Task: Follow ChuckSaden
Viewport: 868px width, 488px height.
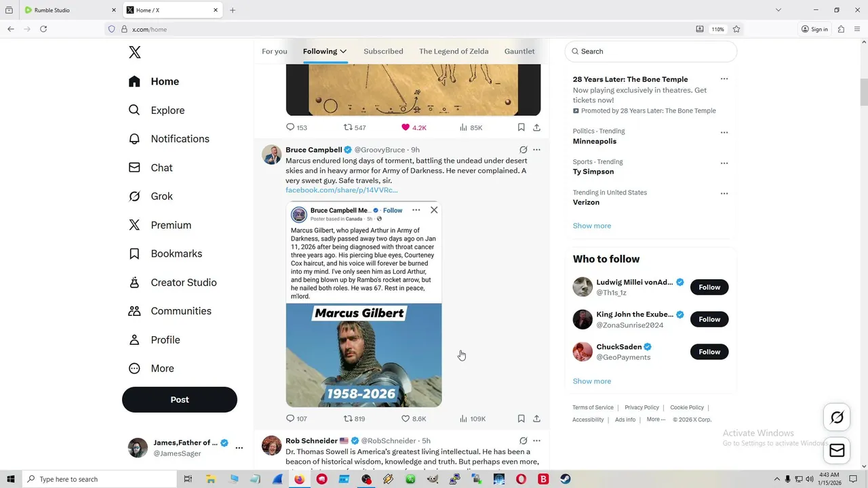Action: [709, 352]
